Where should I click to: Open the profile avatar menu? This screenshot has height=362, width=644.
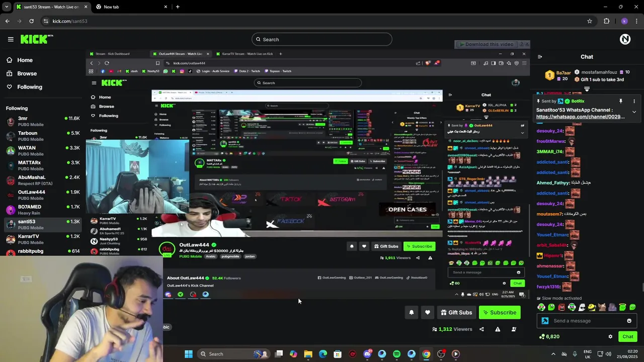click(625, 39)
